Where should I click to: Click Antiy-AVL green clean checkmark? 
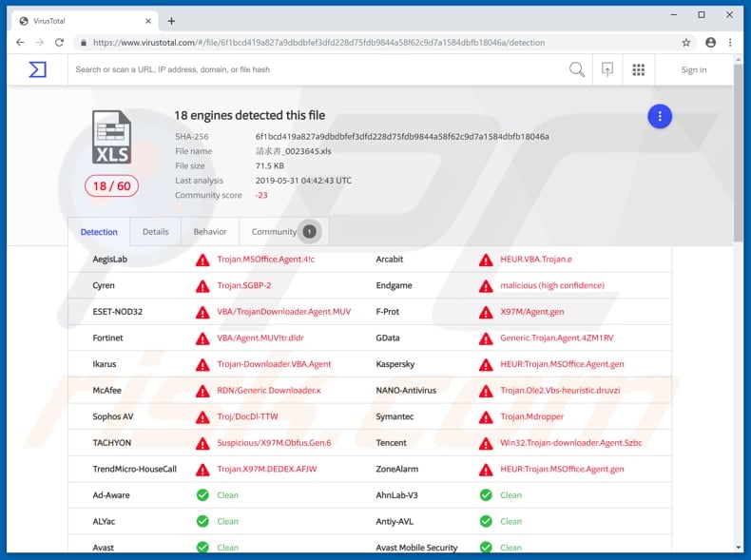point(486,521)
